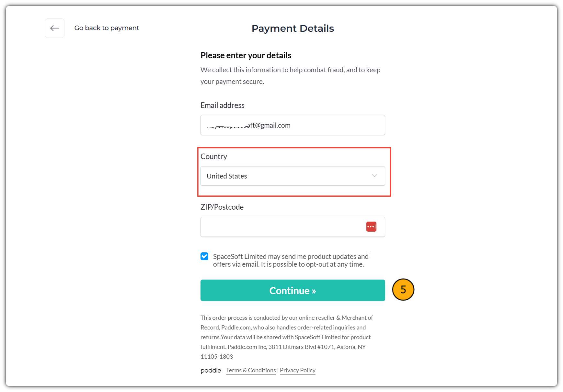Click the Continue button
Image resolution: width=563 pixels, height=392 pixels.
point(293,290)
